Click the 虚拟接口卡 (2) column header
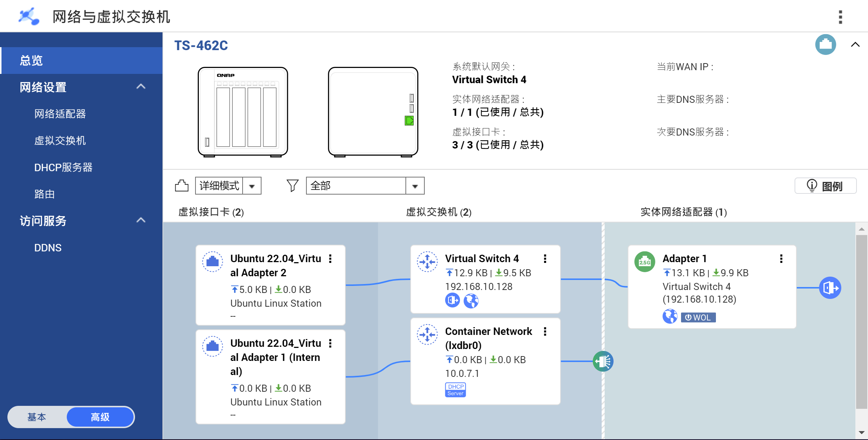Image resolution: width=868 pixels, height=440 pixels. point(211,212)
